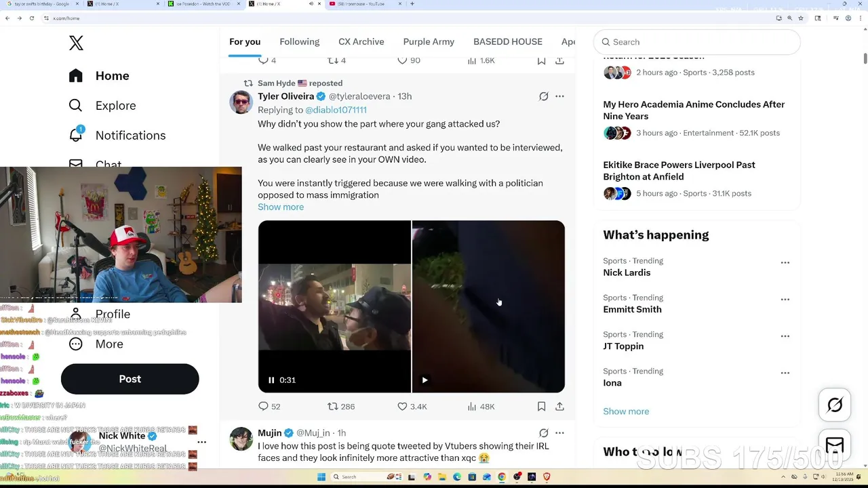Screen dimensions: 868x488
Task: Repost the top post with 4 reposts
Action: 336,60
